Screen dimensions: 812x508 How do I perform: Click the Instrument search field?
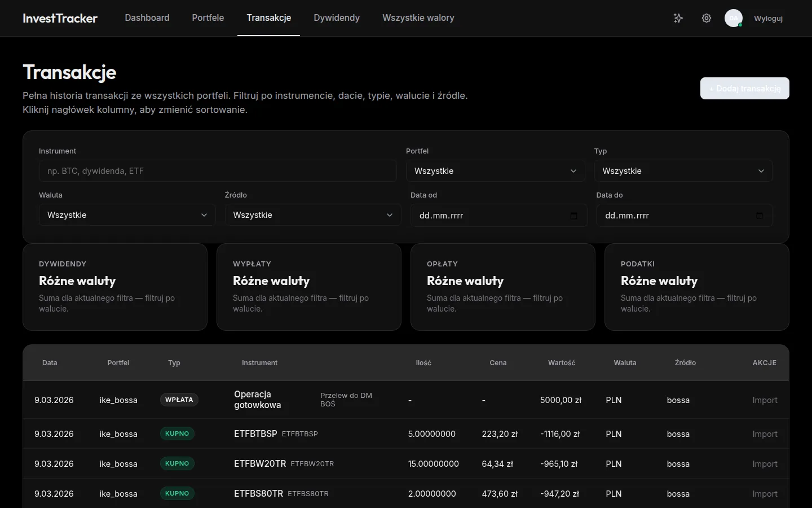click(x=218, y=170)
